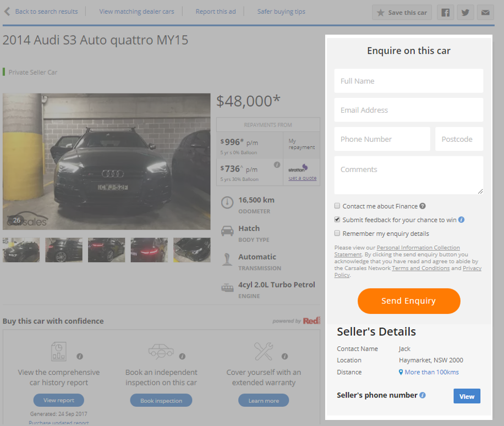The height and width of the screenshot is (426, 504).
Task: Click the Save this car button
Action: pyautogui.click(x=402, y=13)
